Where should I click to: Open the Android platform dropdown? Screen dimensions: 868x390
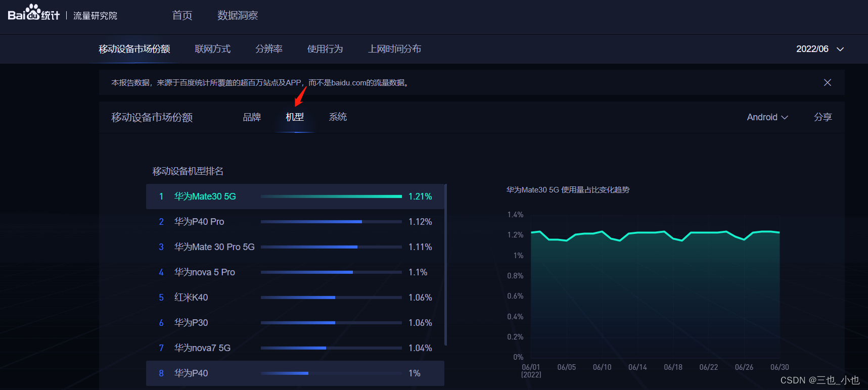click(x=767, y=117)
